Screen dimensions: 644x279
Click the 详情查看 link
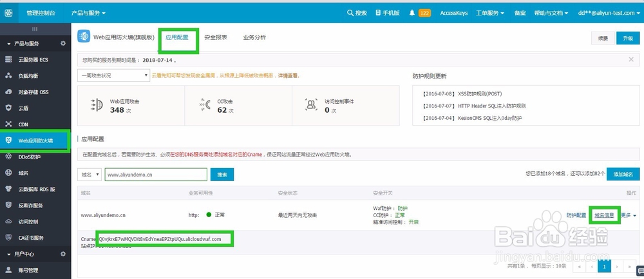coord(288,76)
